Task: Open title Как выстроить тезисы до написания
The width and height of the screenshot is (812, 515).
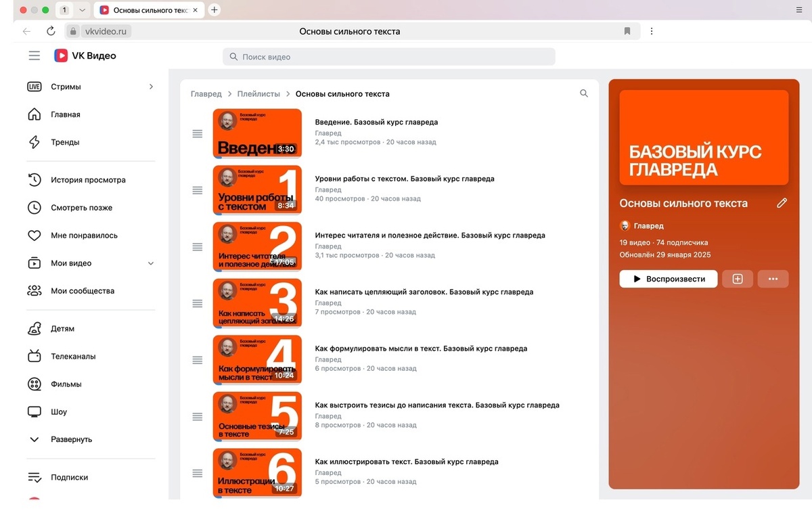Action: (437, 405)
